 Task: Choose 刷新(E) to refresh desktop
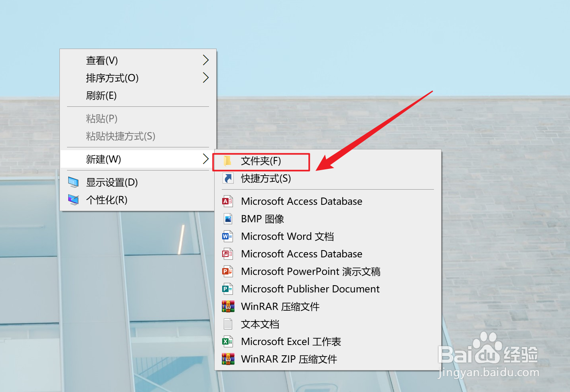[x=138, y=95]
